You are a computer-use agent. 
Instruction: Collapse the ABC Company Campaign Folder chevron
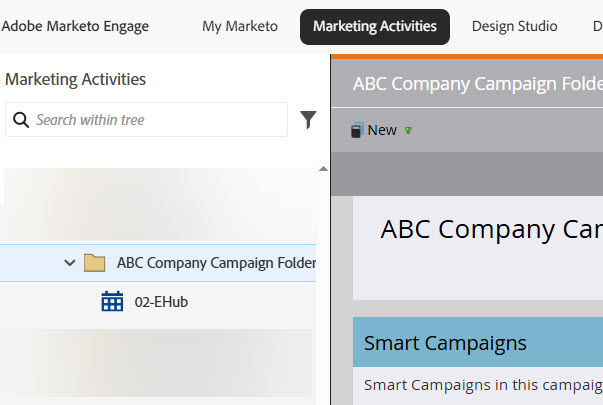coord(70,263)
